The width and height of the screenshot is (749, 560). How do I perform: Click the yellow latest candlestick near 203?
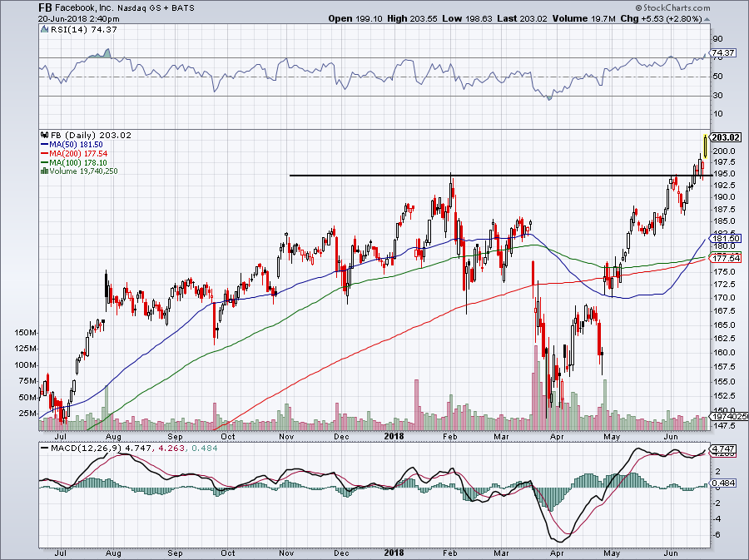point(706,146)
